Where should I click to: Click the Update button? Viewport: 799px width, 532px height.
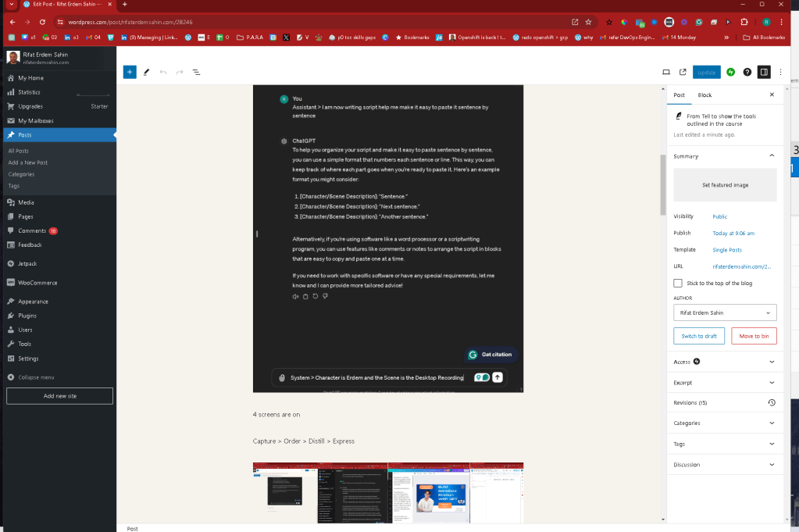pyautogui.click(x=706, y=73)
